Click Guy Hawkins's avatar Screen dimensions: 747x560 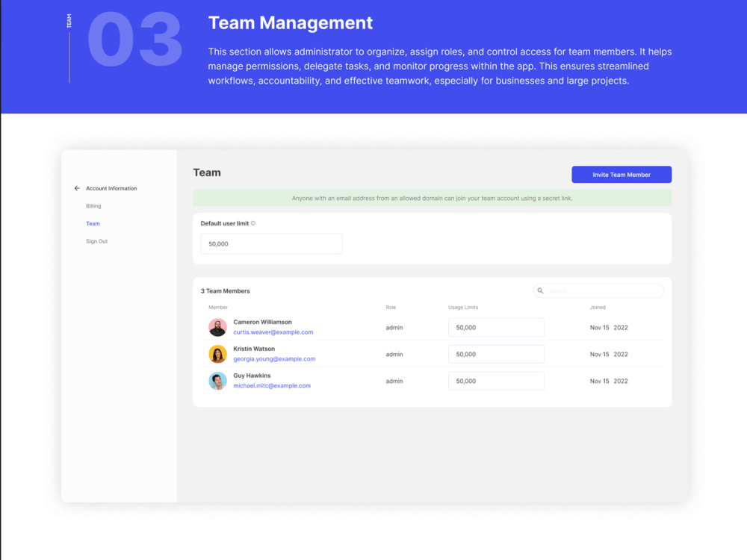[x=217, y=381]
